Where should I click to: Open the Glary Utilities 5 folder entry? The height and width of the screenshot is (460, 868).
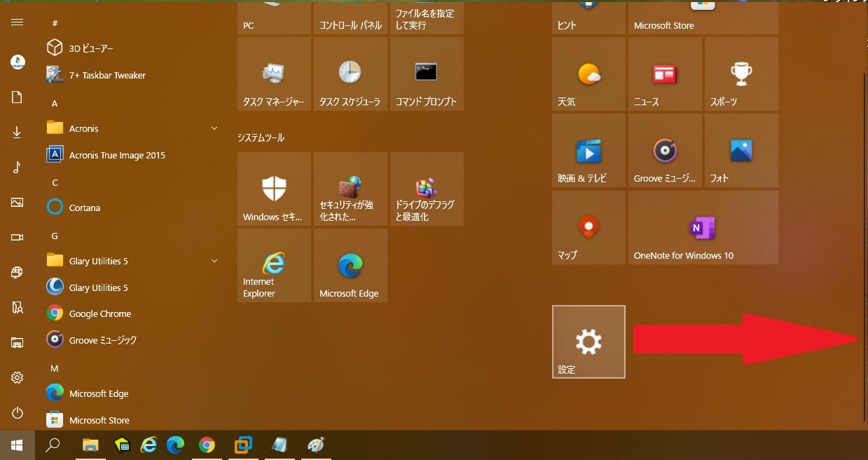click(133, 261)
